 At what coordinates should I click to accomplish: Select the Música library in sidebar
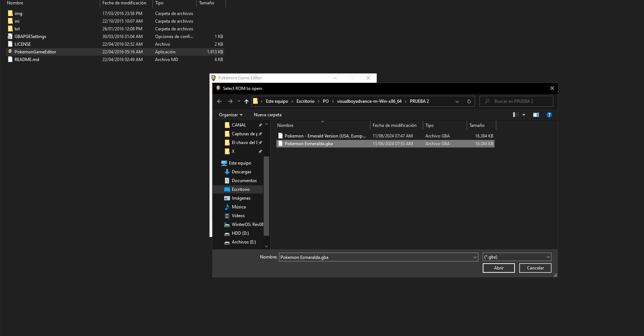coord(238,207)
